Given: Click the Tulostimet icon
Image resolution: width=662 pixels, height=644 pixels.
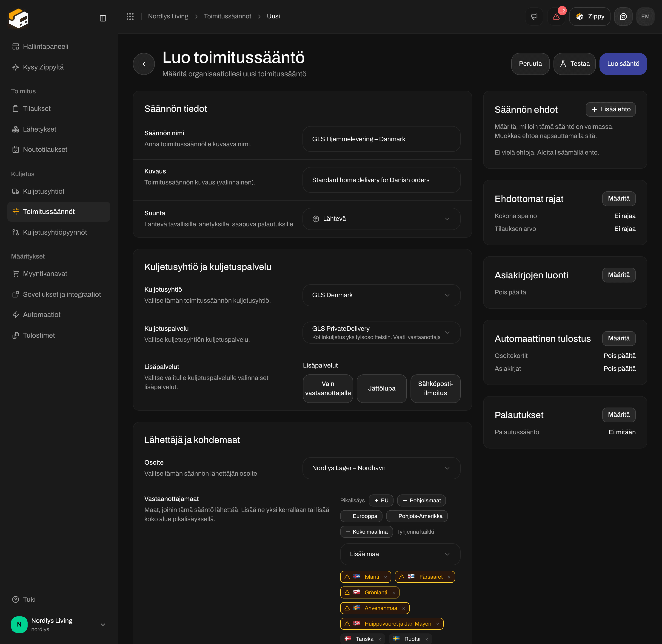Looking at the screenshot, I should click(x=16, y=335).
